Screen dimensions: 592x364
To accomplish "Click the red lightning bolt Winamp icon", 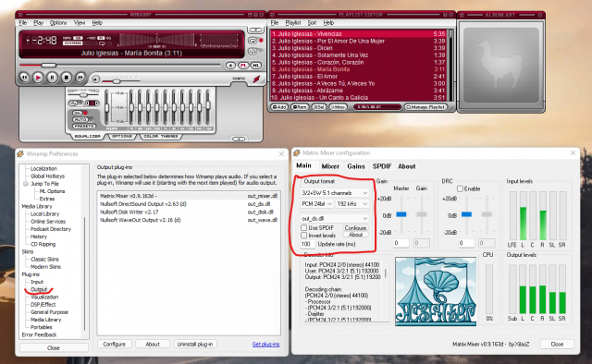I will 257,79.
